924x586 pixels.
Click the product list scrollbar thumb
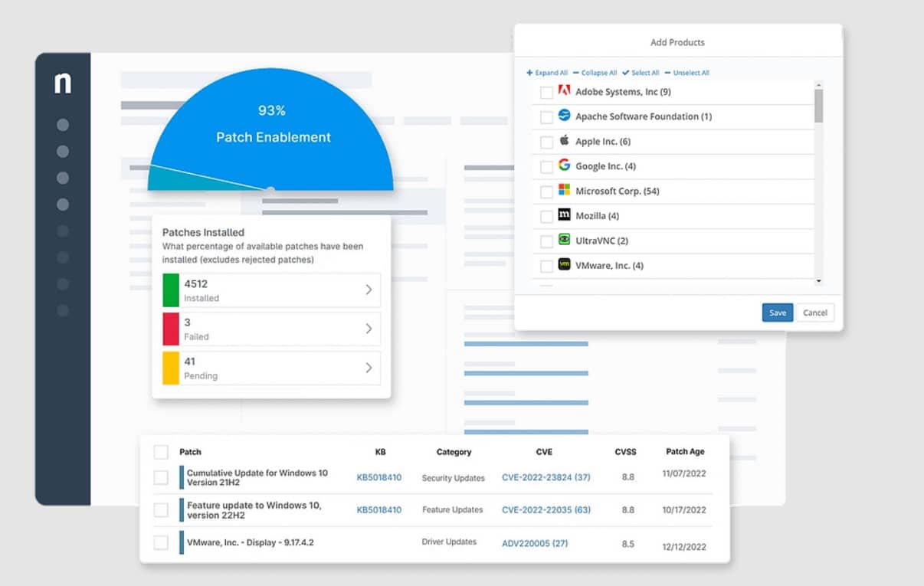[x=818, y=106]
